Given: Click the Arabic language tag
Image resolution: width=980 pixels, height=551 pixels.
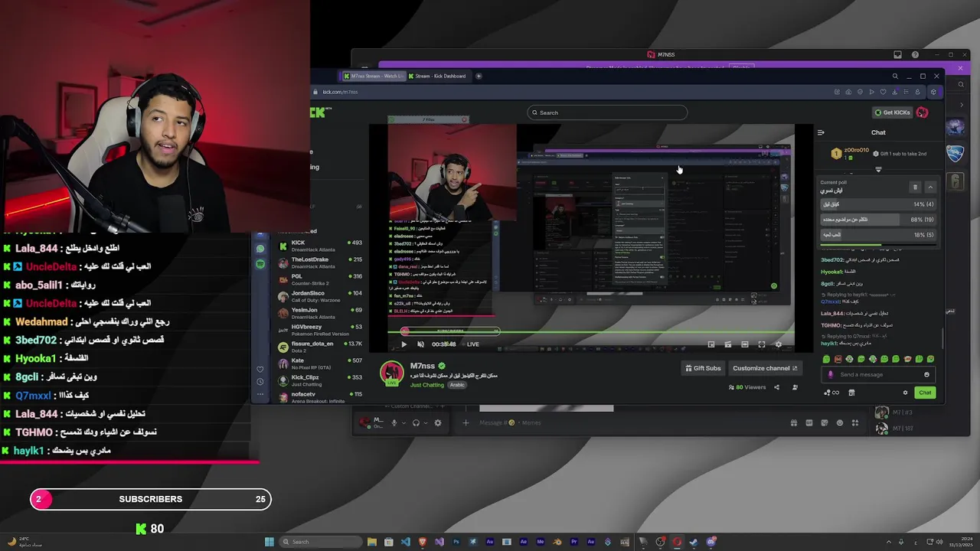Looking at the screenshot, I should click(x=457, y=385).
